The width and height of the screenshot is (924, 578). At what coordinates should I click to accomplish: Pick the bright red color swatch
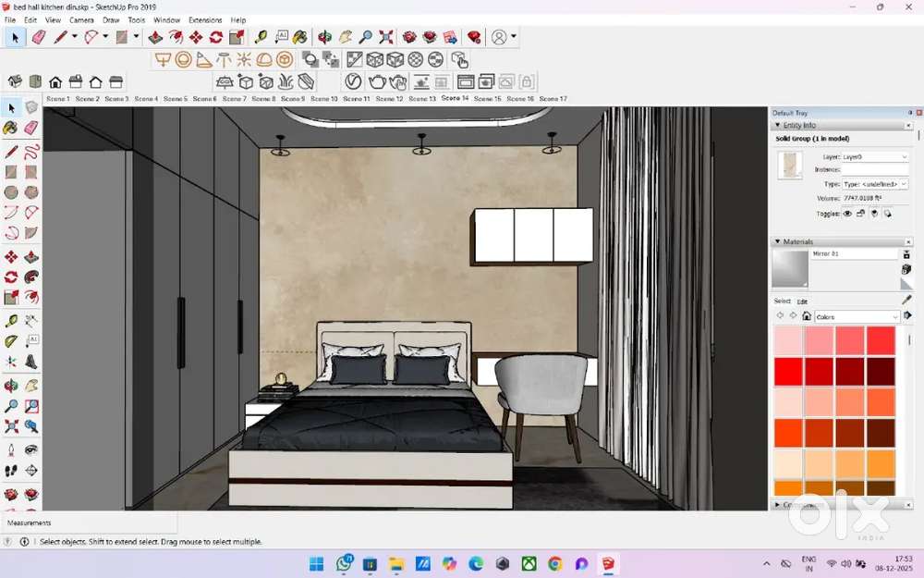click(788, 372)
